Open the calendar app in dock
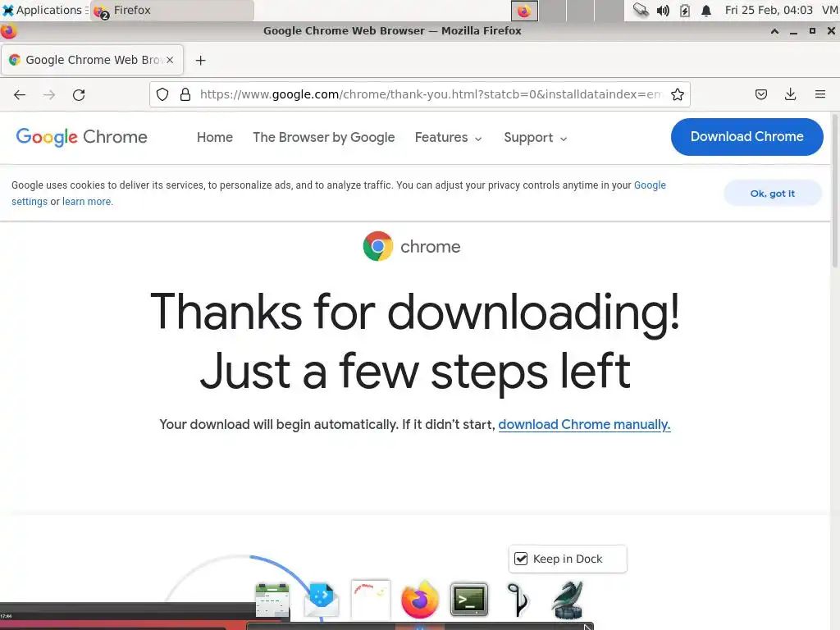840x630 pixels. pos(272,600)
